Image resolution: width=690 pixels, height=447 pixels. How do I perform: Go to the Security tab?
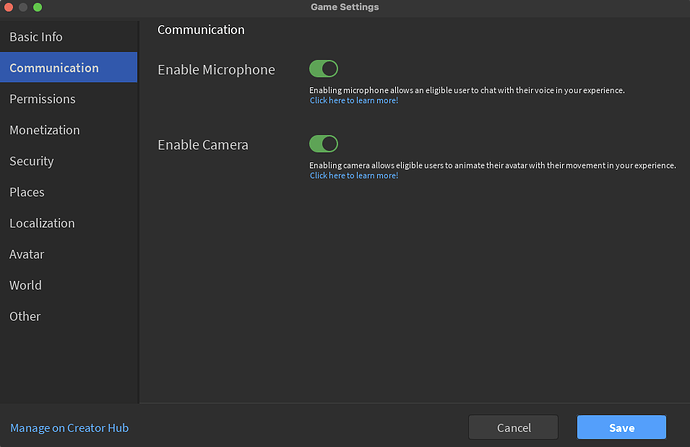pos(31,161)
